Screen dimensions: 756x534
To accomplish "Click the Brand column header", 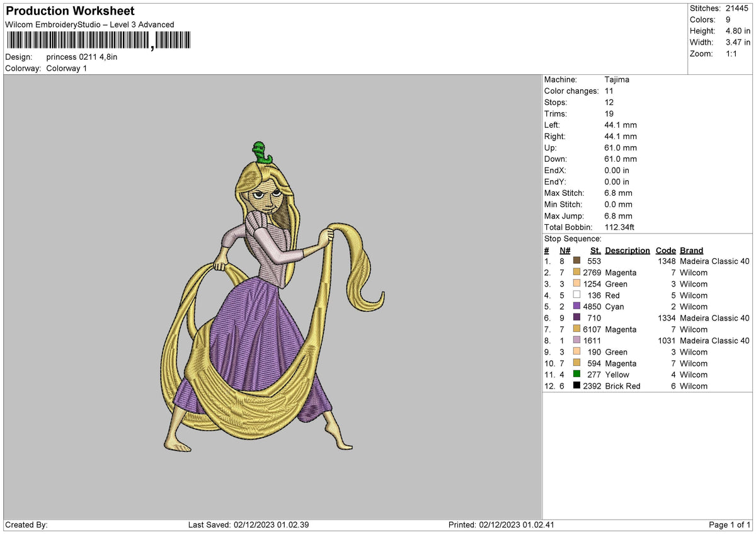I will (692, 250).
